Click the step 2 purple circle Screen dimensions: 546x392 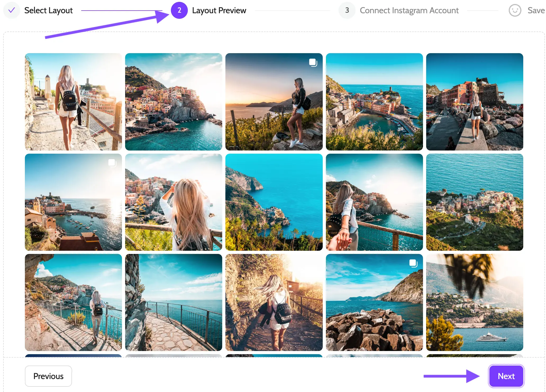[x=179, y=11]
